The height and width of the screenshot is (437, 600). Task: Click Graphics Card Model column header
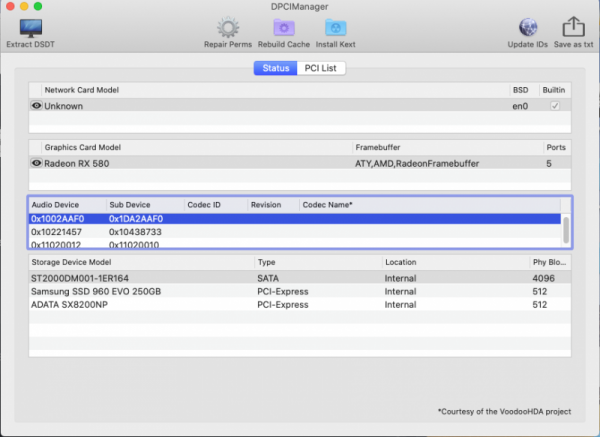pyautogui.click(x=83, y=147)
